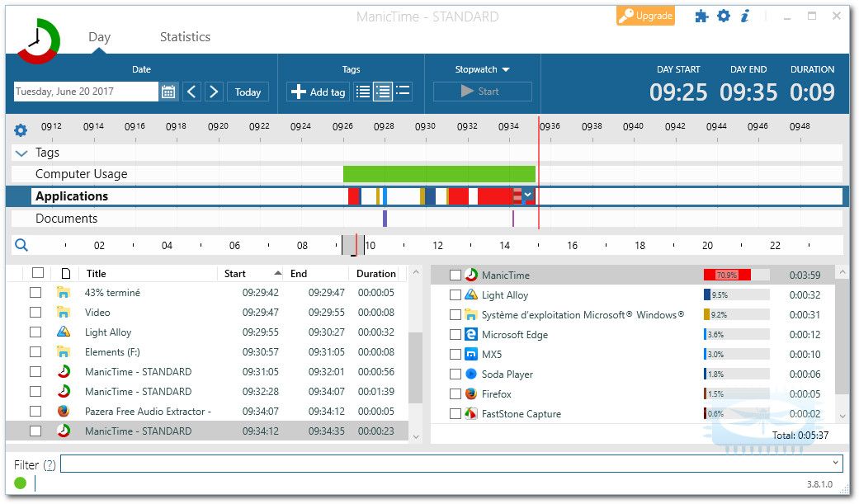Click the date field Tuesday, June 20 2017
This screenshot has height=504, width=859.
click(86, 92)
